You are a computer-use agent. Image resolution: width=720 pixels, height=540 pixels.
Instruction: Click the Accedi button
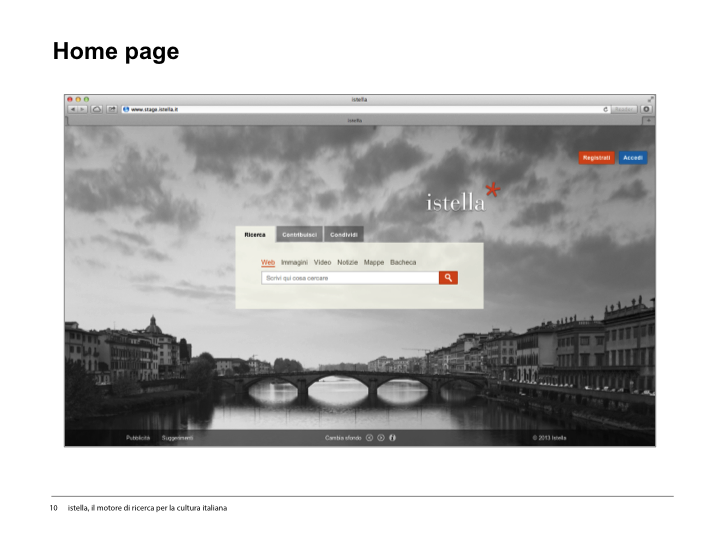pos(633,158)
